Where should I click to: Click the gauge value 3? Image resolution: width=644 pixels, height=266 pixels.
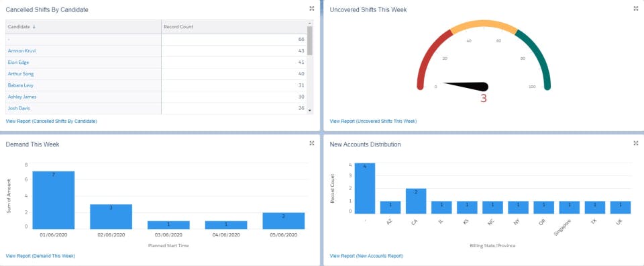[484, 98]
